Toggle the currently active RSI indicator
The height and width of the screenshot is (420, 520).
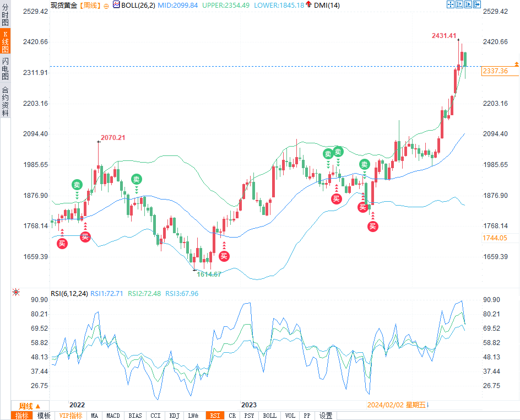click(214, 416)
